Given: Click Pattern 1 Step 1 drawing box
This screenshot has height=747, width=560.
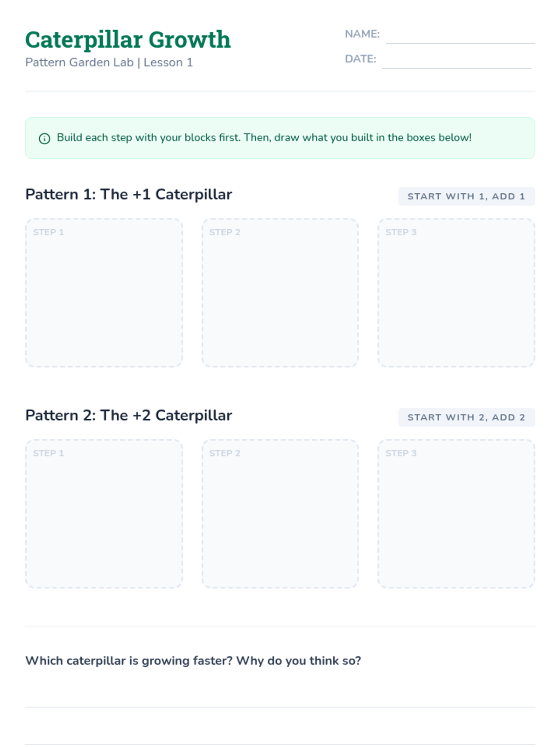Looking at the screenshot, I should [x=104, y=293].
